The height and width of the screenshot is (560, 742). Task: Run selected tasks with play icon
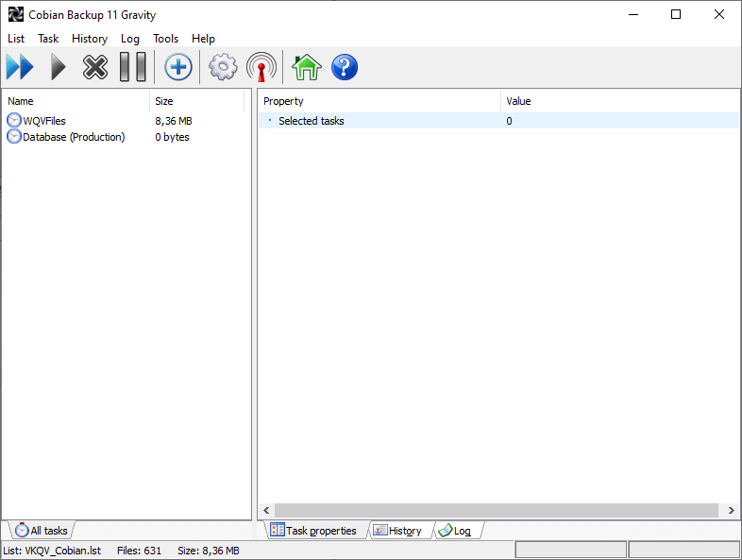[x=59, y=68]
